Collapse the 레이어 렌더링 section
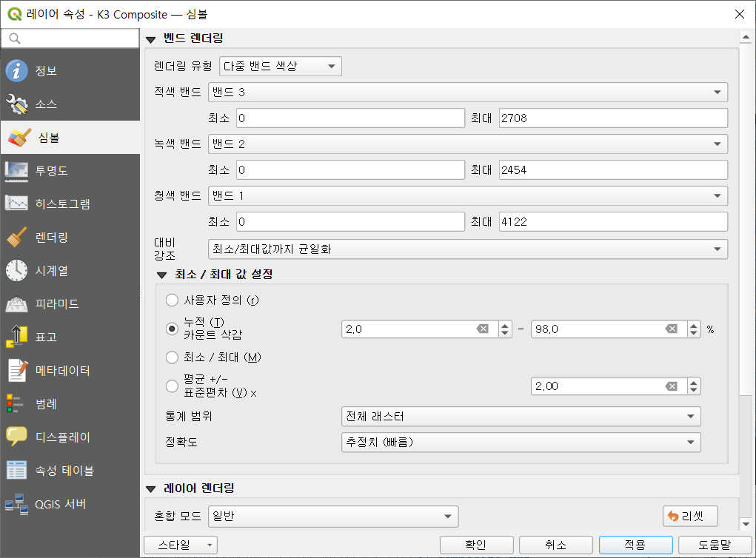756x558 pixels. point(151,489)
